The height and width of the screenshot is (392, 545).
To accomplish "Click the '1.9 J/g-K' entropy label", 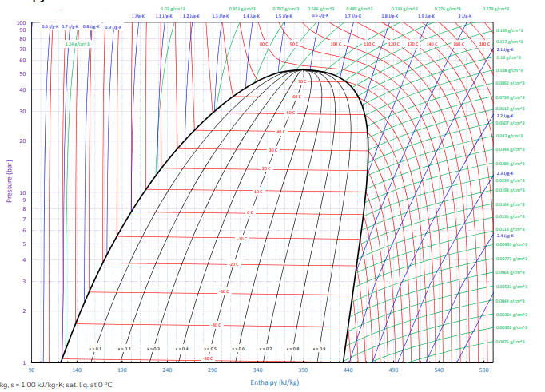I will (427, 16).
